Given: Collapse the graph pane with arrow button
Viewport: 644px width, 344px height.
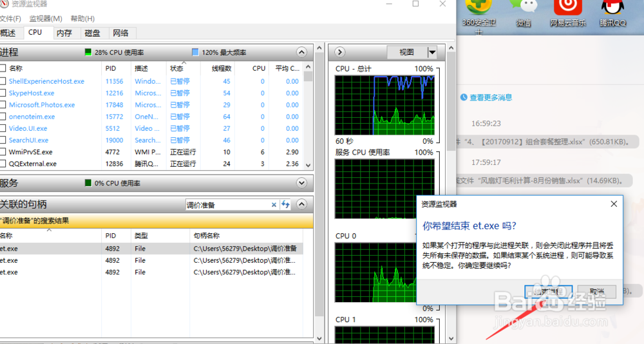Looking at the screenshot, I should 339,52.
